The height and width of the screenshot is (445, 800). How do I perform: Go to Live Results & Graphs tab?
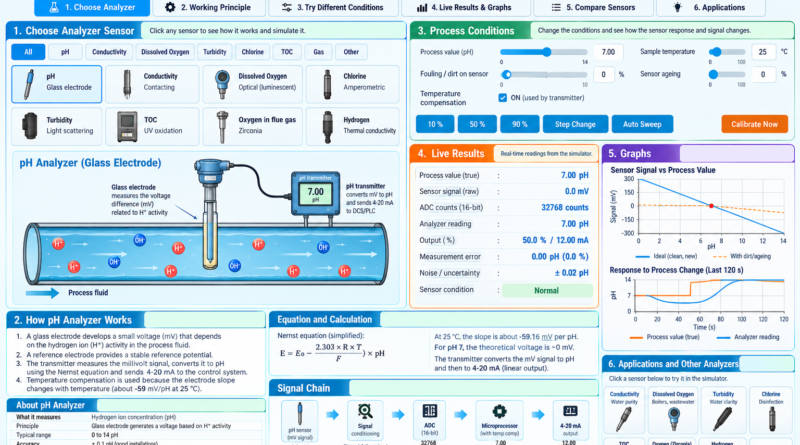point(464,8)
